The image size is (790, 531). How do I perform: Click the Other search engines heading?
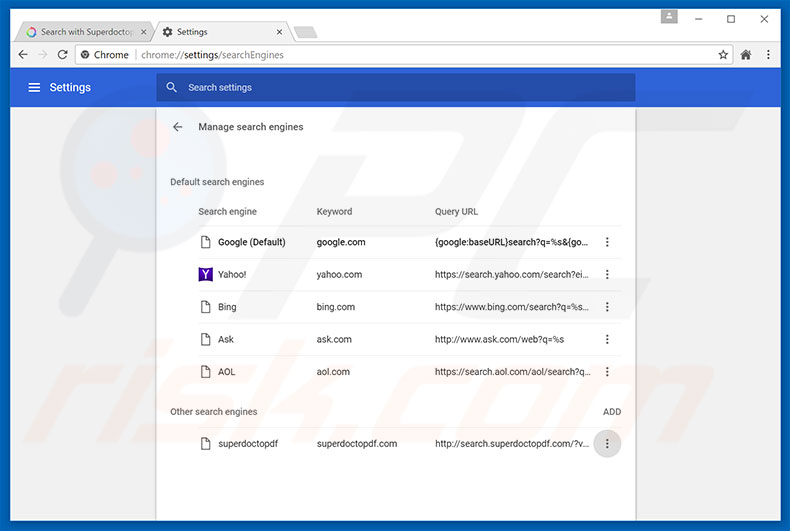[x=213, y=412]
